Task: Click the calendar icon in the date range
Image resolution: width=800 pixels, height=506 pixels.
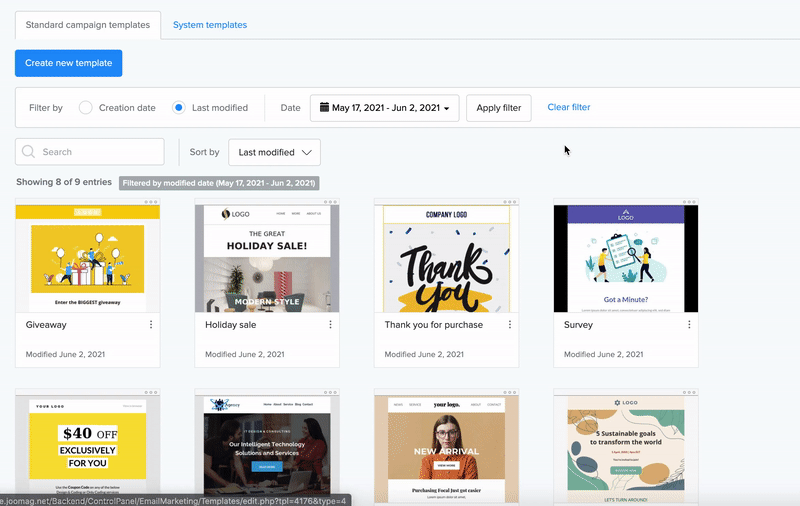Action: [324, 108]
